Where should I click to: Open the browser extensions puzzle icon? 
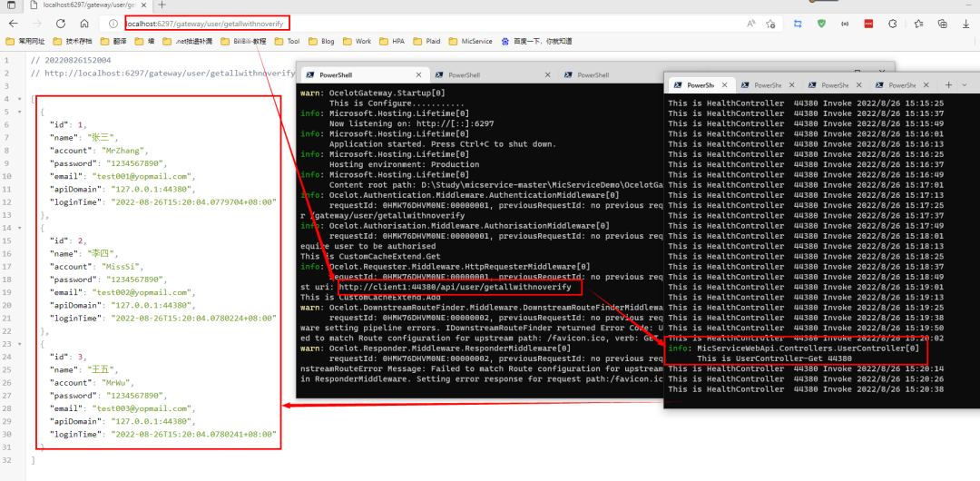[893, 24]
